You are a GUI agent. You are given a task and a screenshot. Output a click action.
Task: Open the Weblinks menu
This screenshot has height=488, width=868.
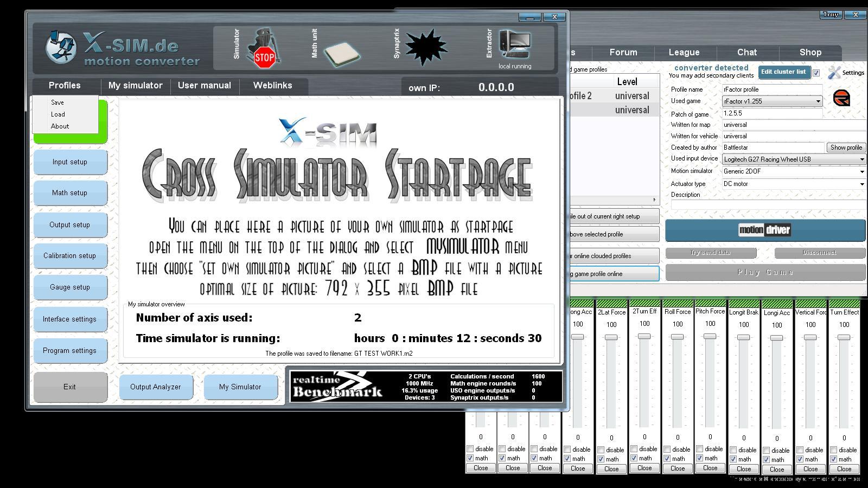272,85
